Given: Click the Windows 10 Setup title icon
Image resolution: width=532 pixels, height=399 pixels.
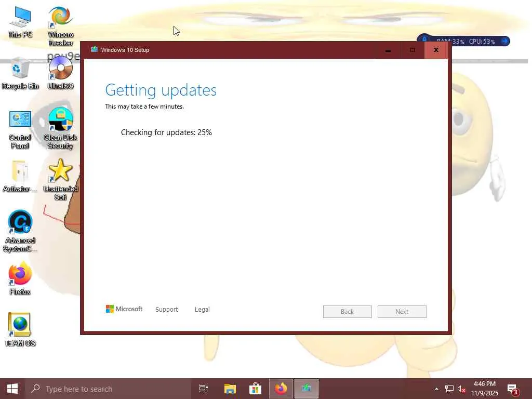Looking at the screenshot, I should click(94, 49).
